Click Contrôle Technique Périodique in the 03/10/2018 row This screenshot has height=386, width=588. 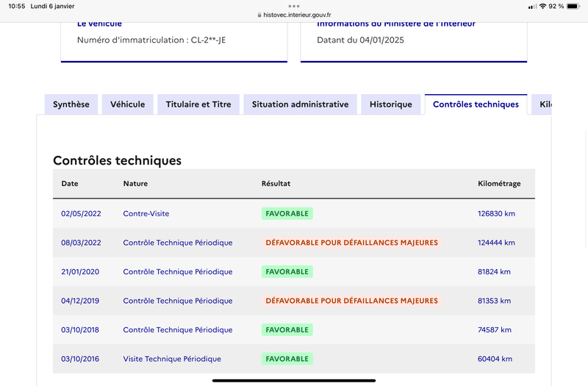point(178,329)
